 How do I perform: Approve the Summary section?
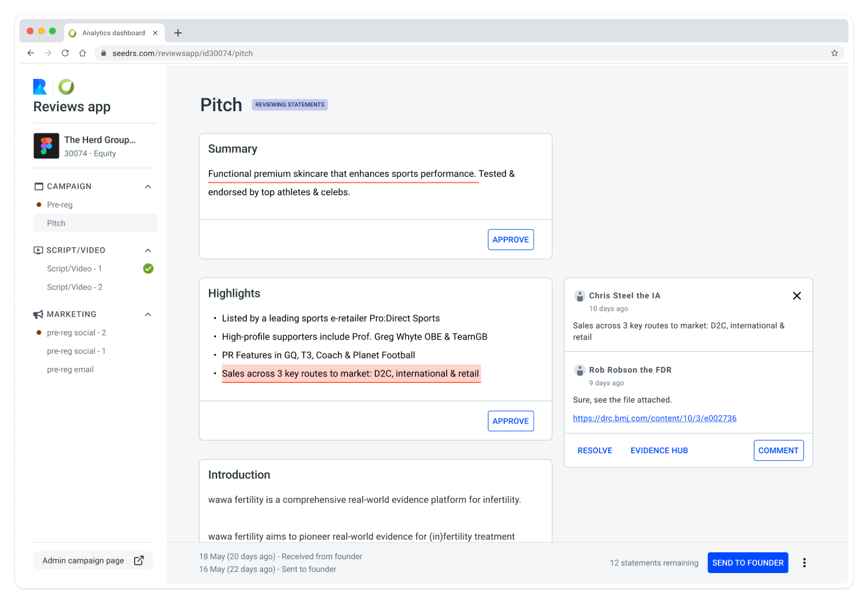click(x=511, y=240)
